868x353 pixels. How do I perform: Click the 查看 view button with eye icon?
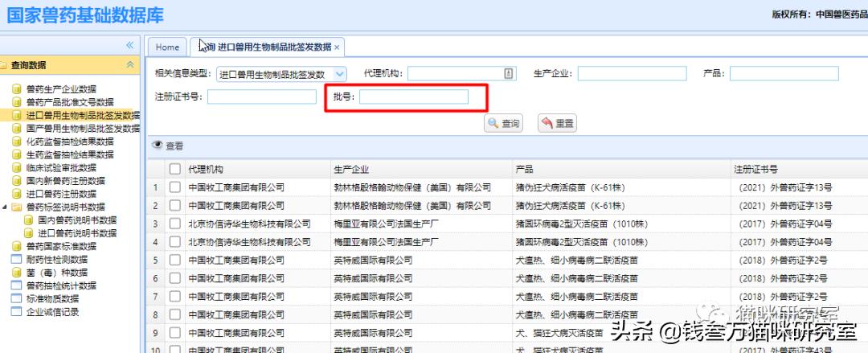[x=168, y=146]
